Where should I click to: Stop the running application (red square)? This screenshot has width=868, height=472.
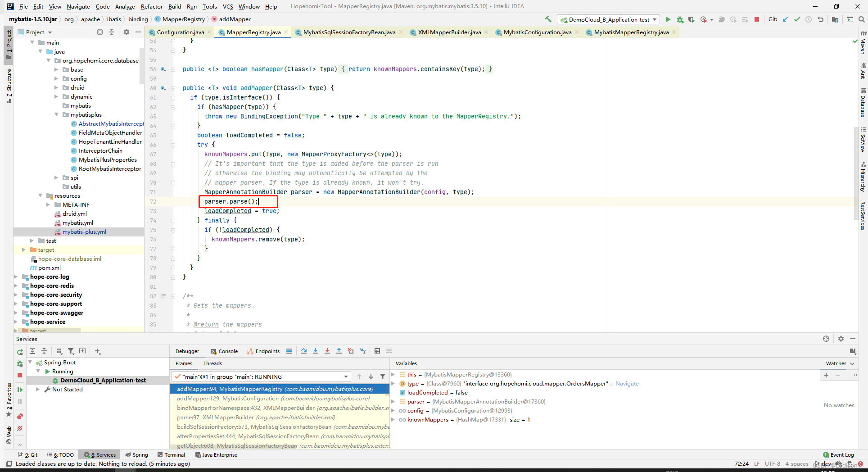tap(757, 19)
